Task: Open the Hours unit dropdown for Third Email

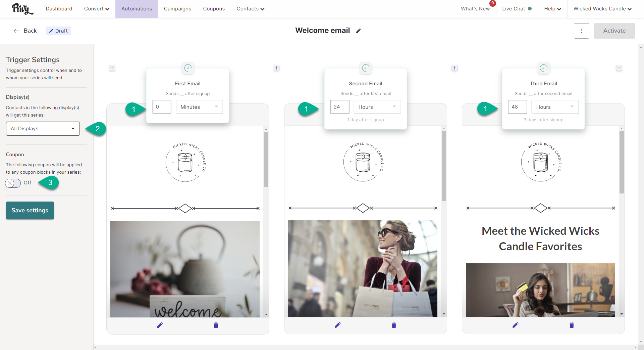Action: [555, 107]
